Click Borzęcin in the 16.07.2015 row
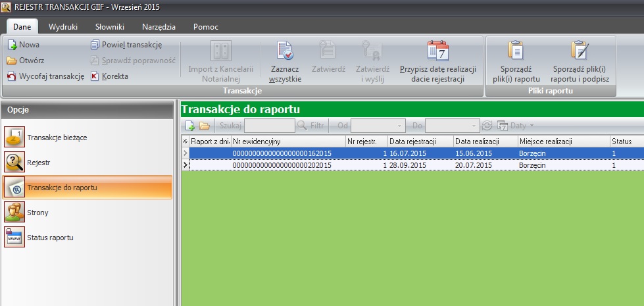The image size is (644, 306). click(532, 153)
